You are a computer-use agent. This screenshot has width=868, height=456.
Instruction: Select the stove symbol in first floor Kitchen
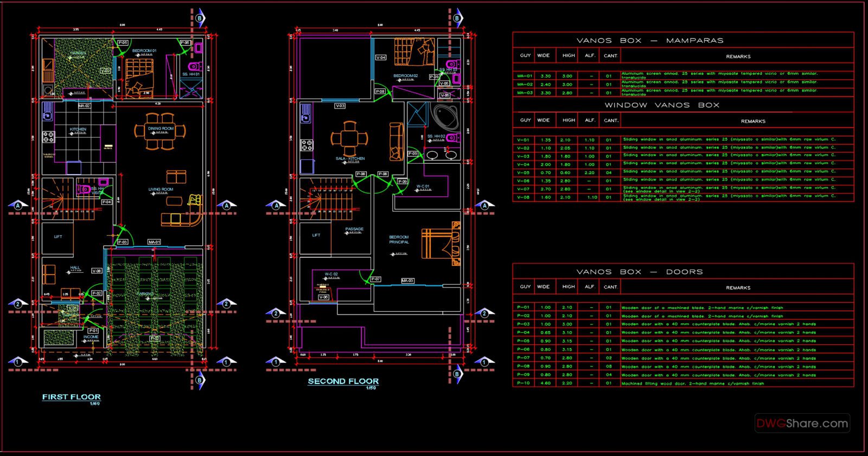[48, 137]
